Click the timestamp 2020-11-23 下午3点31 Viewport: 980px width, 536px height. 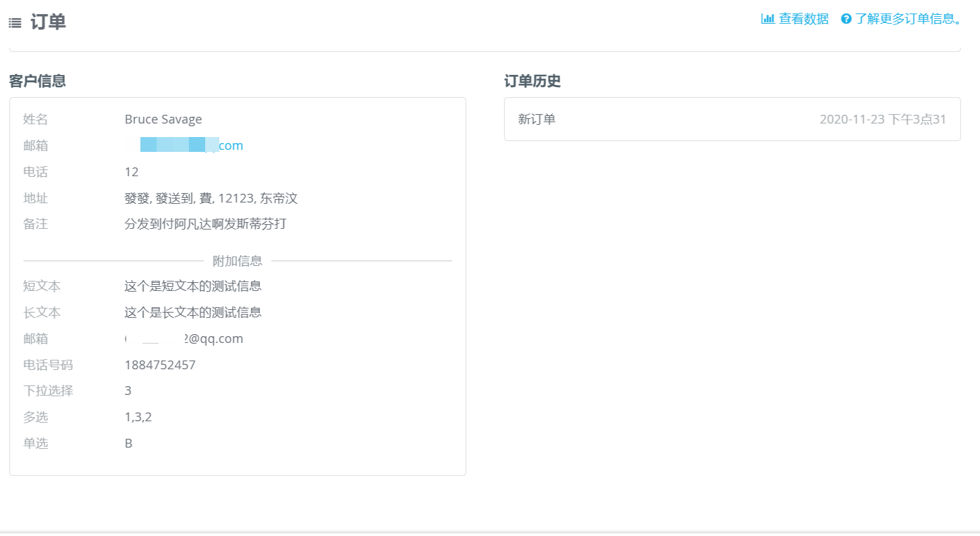pos(883,119)
